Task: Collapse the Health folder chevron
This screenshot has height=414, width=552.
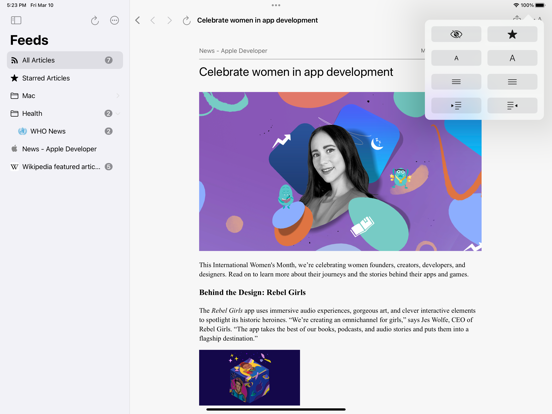Action: (x=118, y=113)
